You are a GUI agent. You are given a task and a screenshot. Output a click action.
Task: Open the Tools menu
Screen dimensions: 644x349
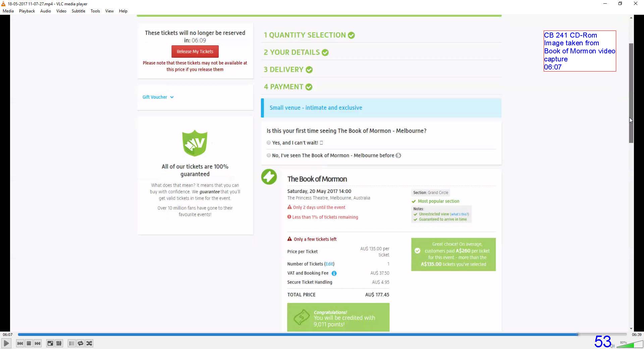95,11
